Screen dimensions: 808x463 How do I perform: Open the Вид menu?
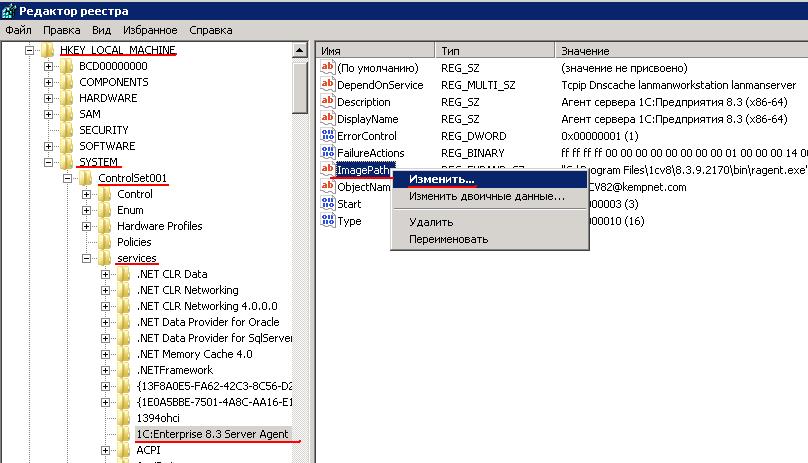102,30
